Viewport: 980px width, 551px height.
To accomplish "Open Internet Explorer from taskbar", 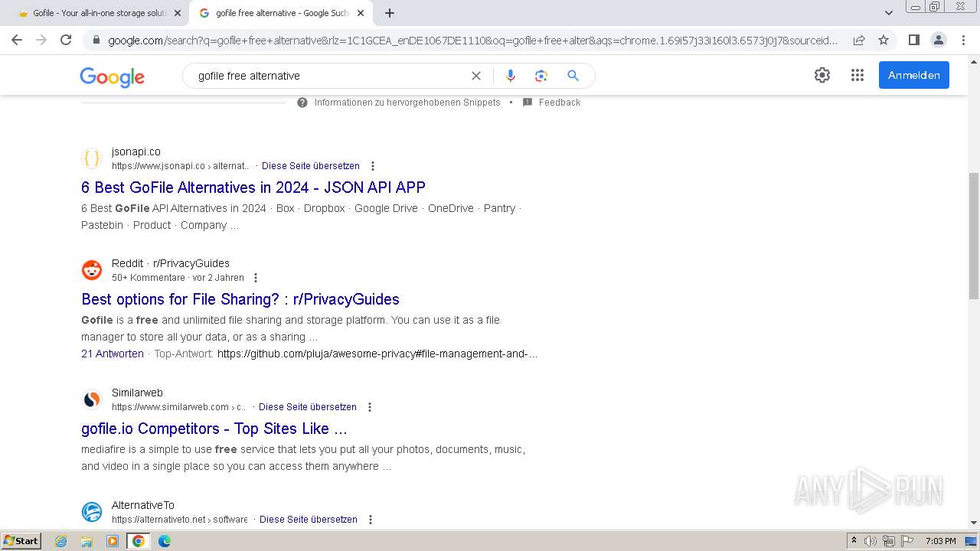I will [61, 541].
